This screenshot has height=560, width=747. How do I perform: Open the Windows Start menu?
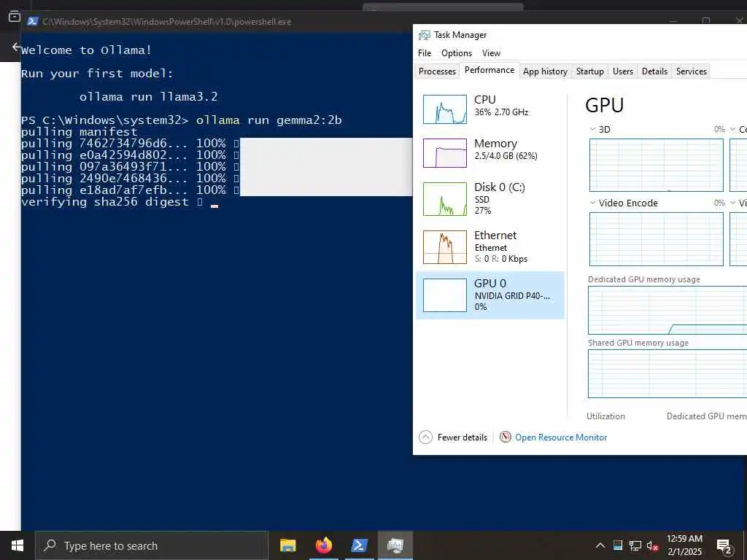point(18,545)
